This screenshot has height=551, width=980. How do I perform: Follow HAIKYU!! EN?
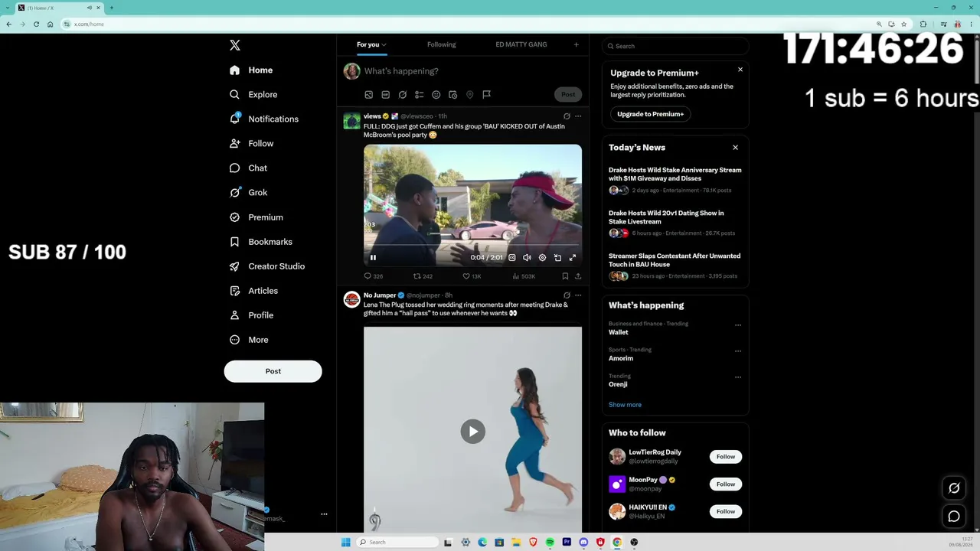(726, 512)
